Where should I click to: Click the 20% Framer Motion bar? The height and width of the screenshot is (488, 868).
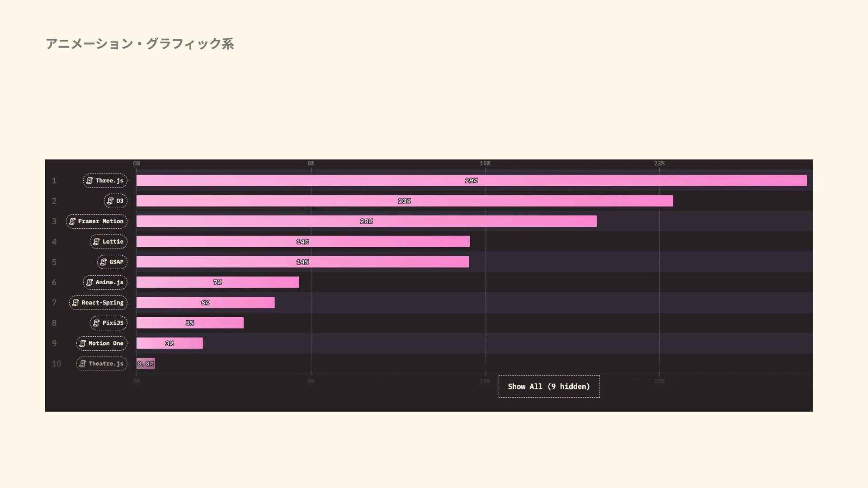(x=367, y=221)
